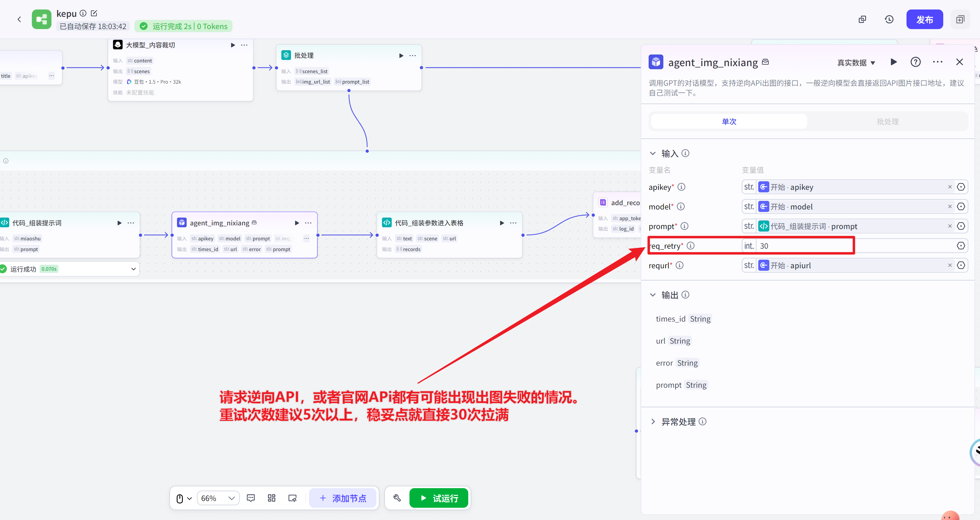Viewport: 980px width, 520px height.
Task: Click the 添加节点 button
Action: 343,498
